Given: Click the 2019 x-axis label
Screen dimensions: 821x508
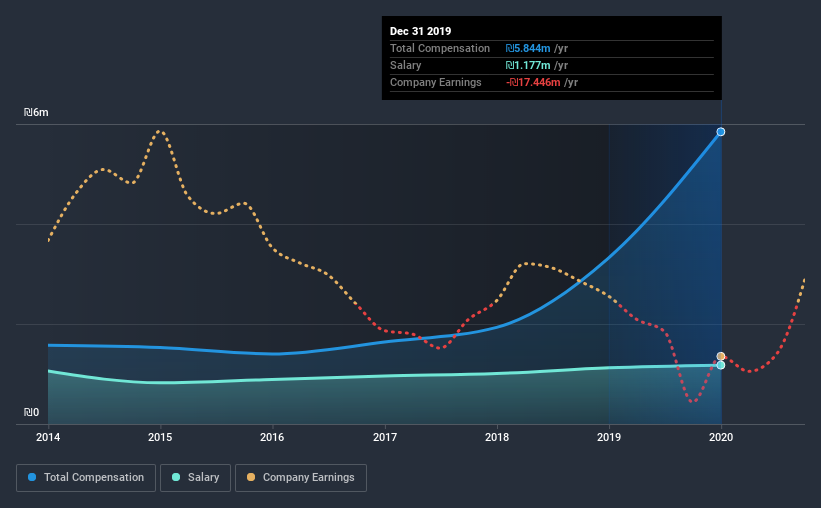Looking at the screenshot, I should (608, 437).
